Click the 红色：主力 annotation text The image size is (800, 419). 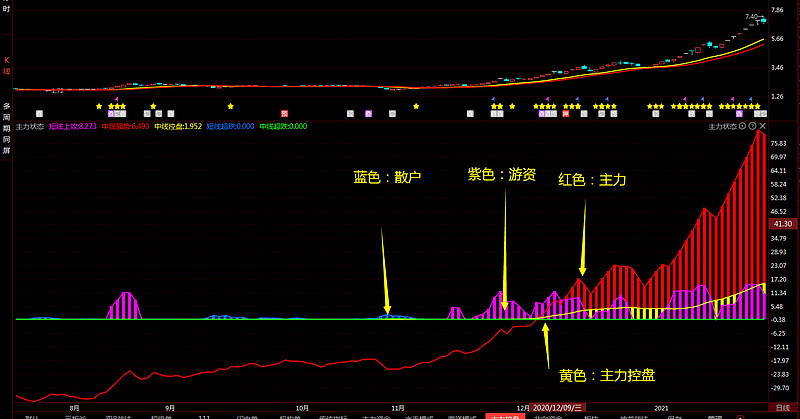[592, 180]
